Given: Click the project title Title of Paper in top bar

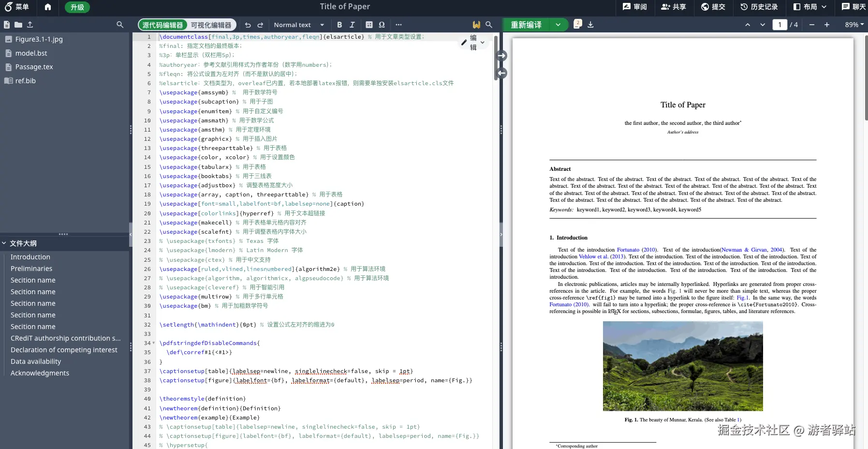Looking at the screenshot, I should 345,7.
